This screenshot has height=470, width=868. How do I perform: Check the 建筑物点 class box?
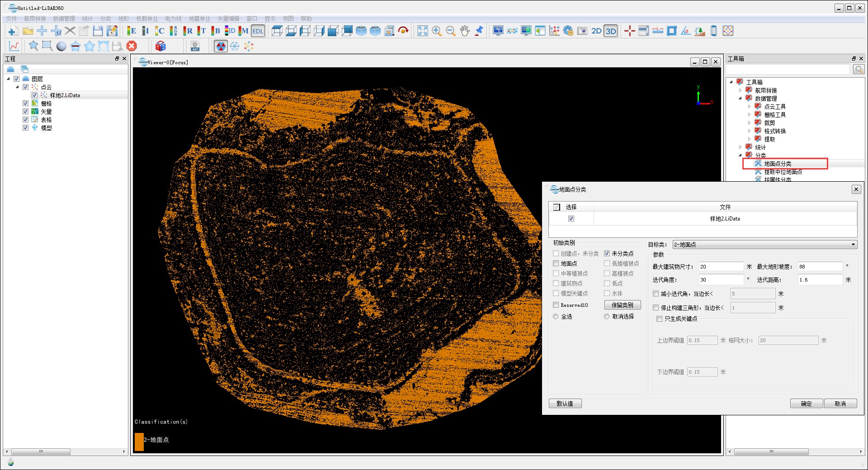coord(556,283)
